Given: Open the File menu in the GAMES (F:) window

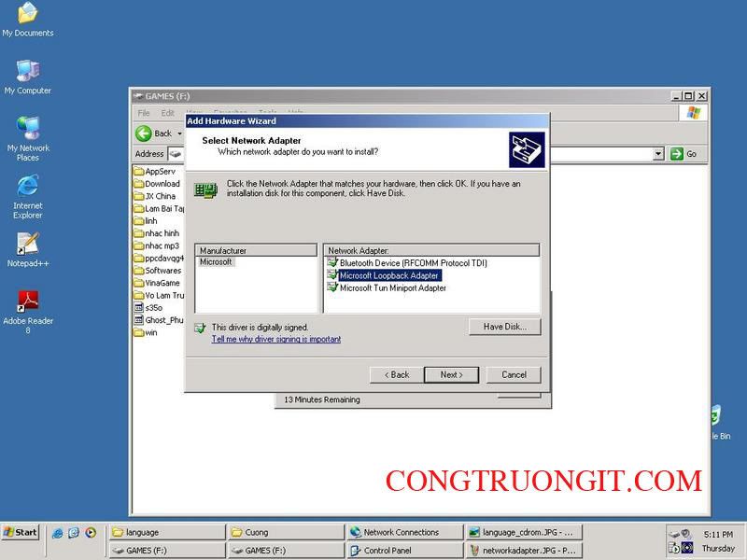Looking at the screenshot, I should point(144,113).
